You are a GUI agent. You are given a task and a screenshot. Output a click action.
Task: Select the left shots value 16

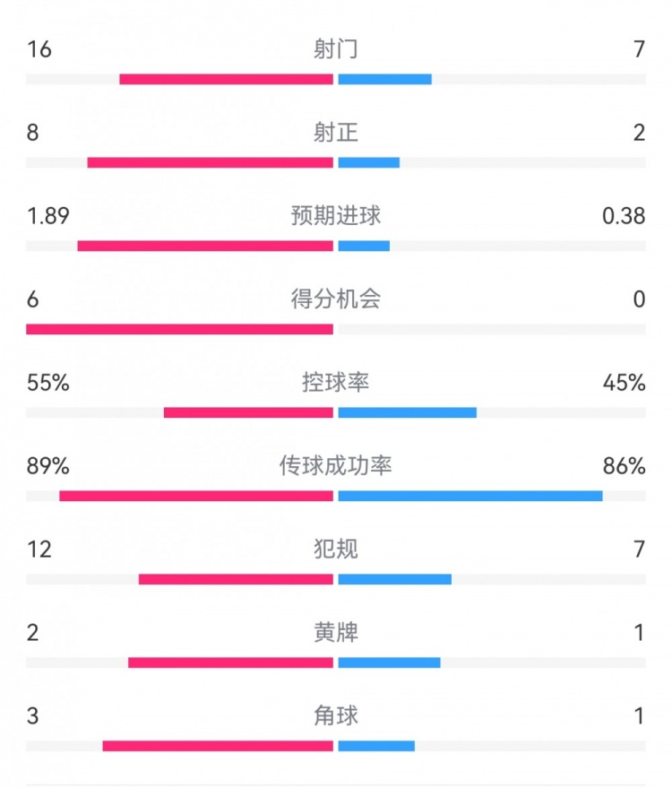[39, 49]
